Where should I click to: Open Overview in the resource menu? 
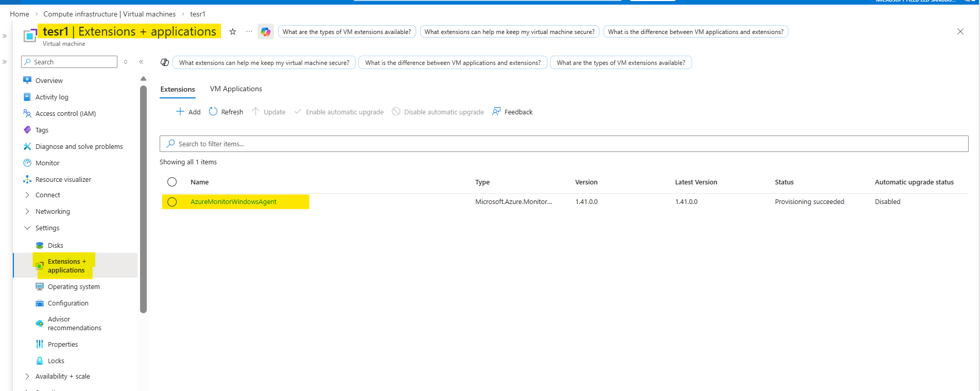pos(49,80)
